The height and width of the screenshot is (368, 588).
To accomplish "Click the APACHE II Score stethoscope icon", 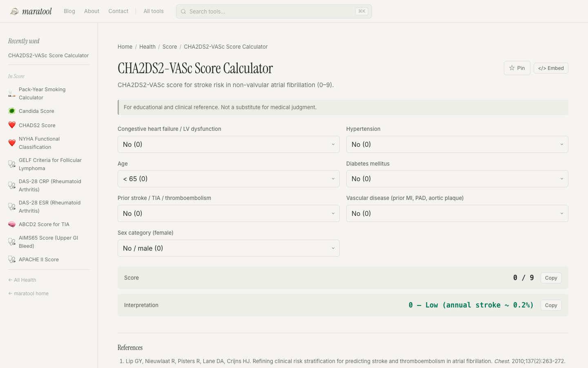I will pos(12,259).
